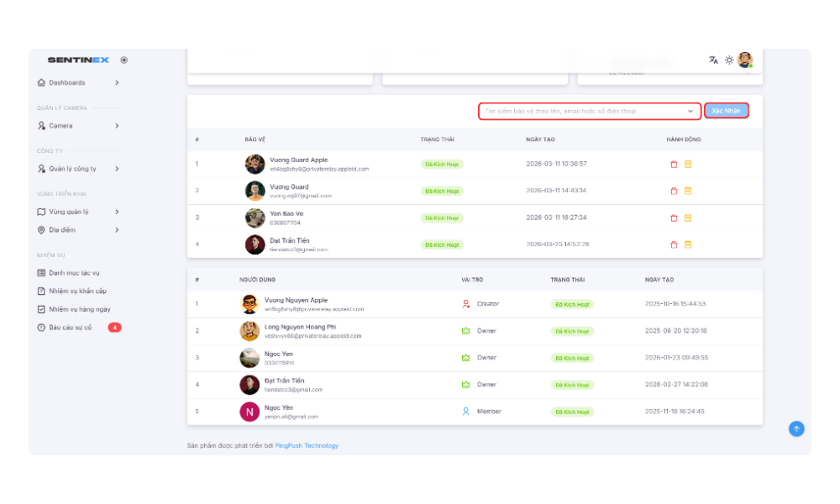Click trash icon in Đạt Trần Tiến guard row

click(x=674, y=244)
